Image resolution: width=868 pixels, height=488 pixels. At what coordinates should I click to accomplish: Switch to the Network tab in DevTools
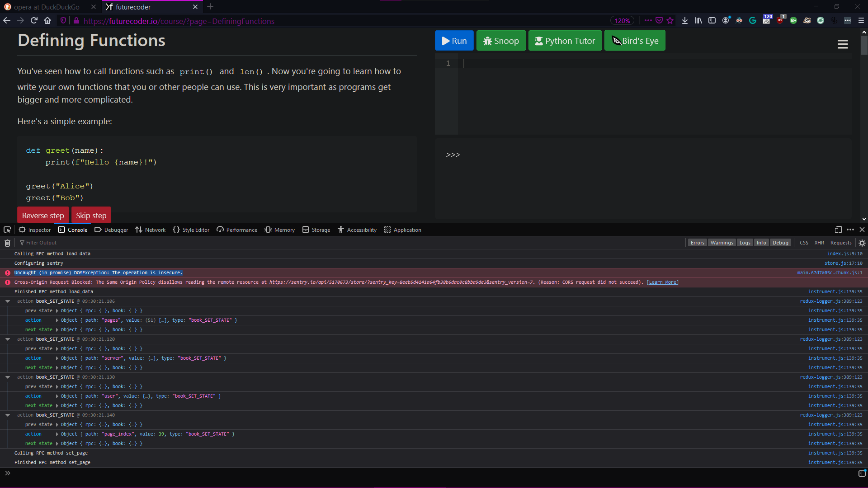pos(155,230)
